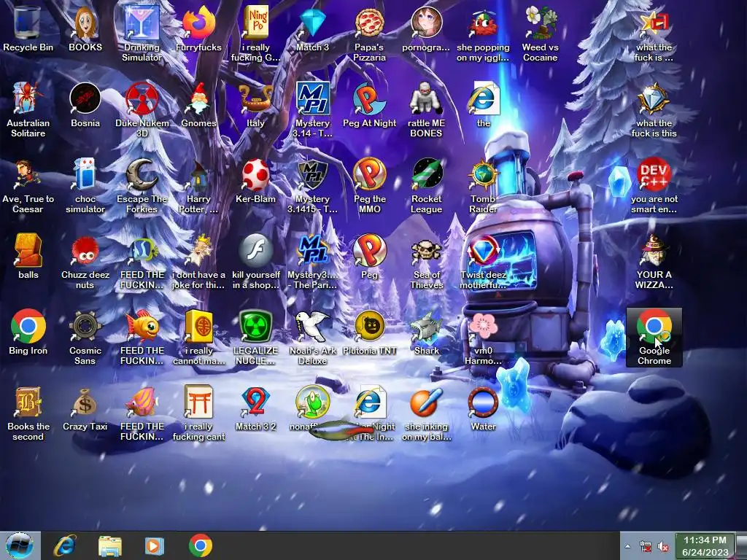The height and width of the screenshot is (560, 747).
Task: Show hidden tray icons arrow
Action: click(627, 546)
